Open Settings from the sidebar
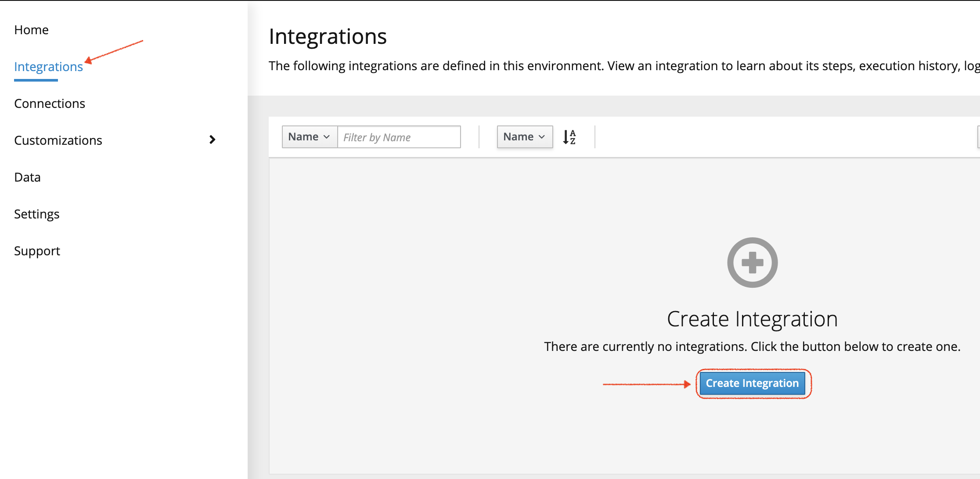980x479 pixels. coord(36,214)
